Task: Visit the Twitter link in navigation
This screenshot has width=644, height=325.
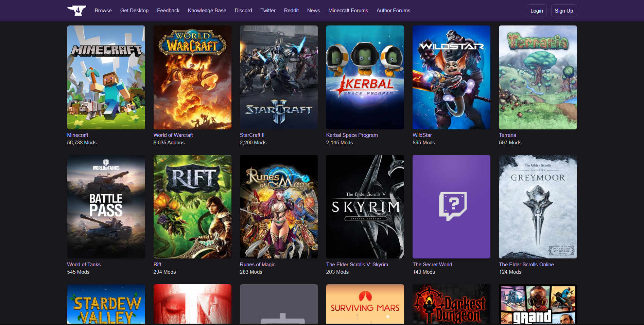Action: coord(268,11)
